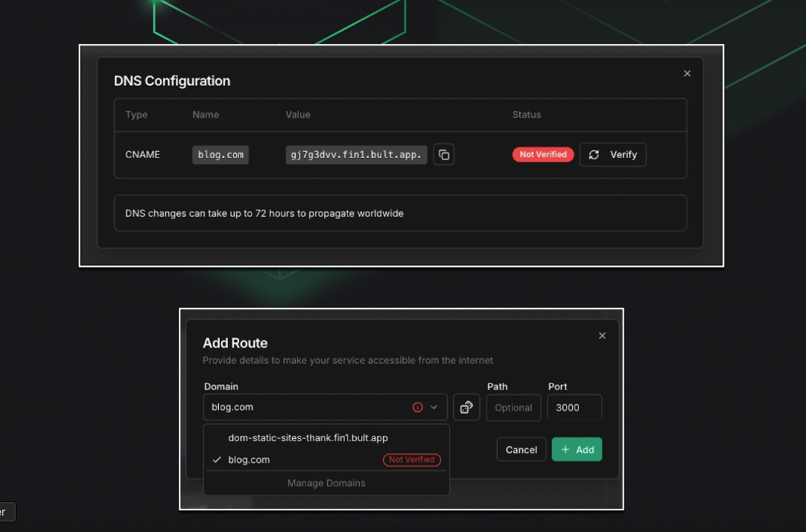Click the Status column header
Screen dimensions: 806x532
[x=527, y=115]
